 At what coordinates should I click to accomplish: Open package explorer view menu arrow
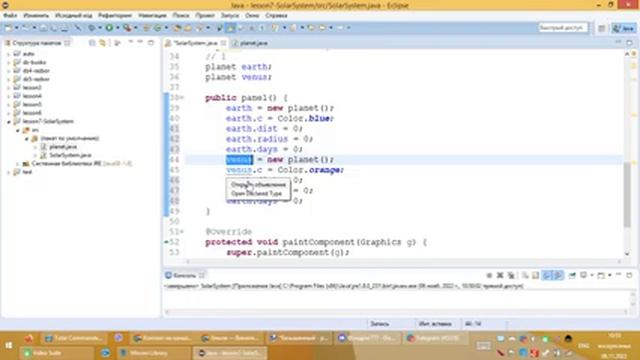[x=131, y=42]
